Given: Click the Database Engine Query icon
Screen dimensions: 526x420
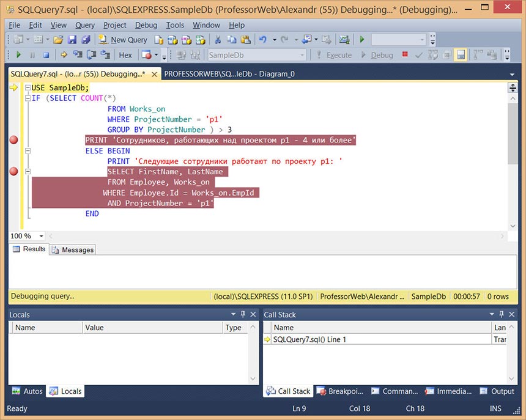Looking at the screenshot, I should click(x=158, y=40).
